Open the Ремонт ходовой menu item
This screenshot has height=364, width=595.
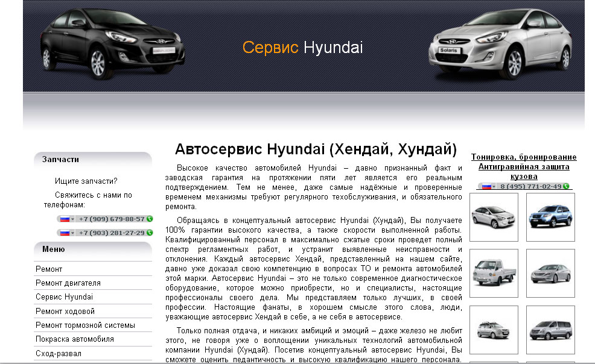tap(92, 312)
